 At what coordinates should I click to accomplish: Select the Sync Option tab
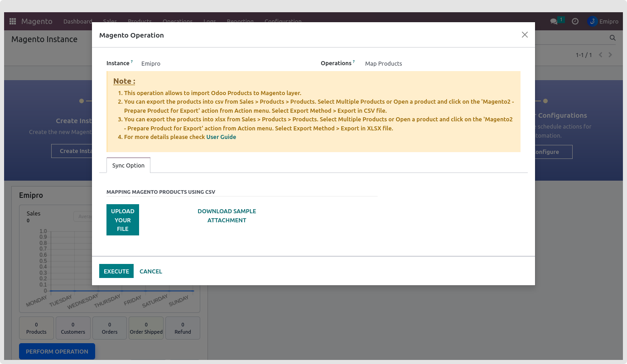coord(128,165)
